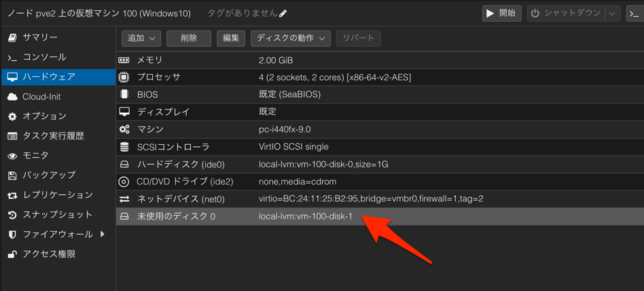Click the CD/DVD drive disc icon

point(124,182)
